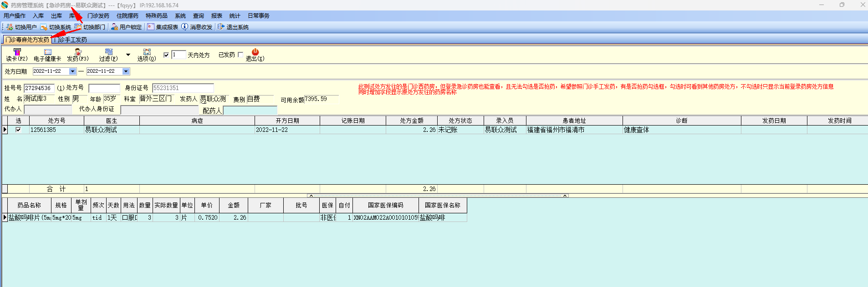868x287 pixels.
Task: Open the 报表 menu
Action: [217, 16]
